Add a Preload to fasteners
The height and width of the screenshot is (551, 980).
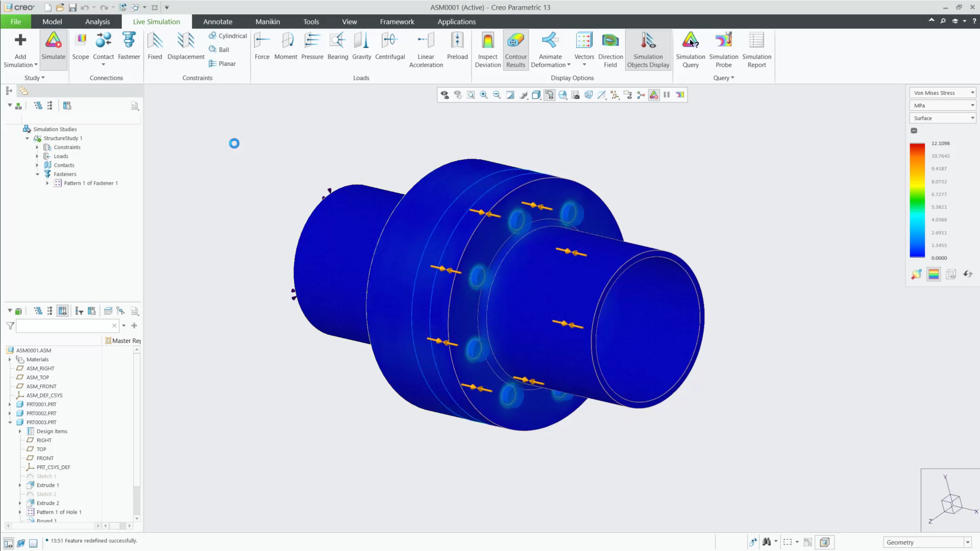click(457, 46)
